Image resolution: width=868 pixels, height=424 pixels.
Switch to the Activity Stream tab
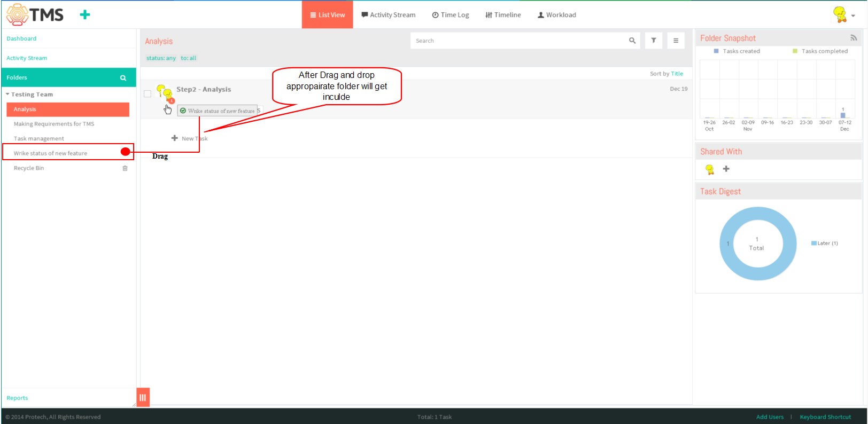coord(389,15)
